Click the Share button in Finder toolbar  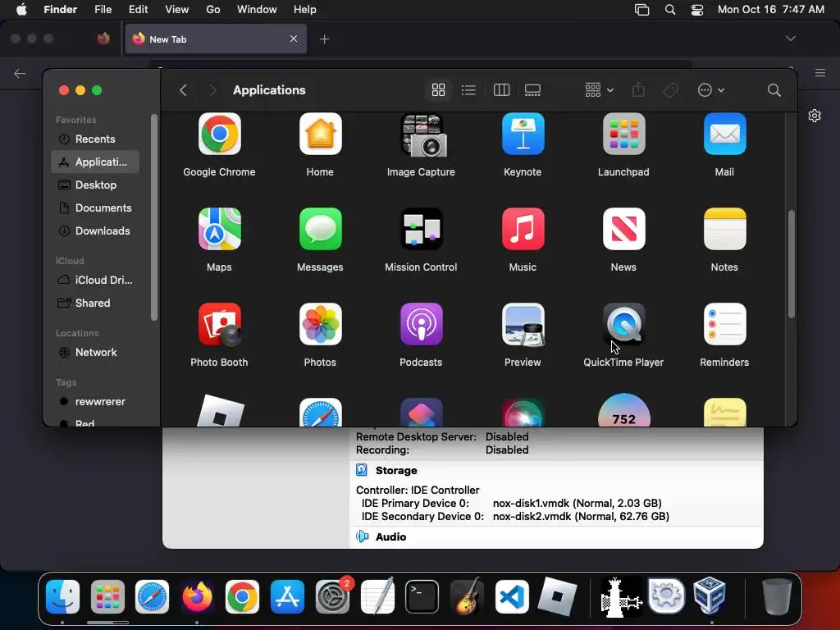pos(638,90)
